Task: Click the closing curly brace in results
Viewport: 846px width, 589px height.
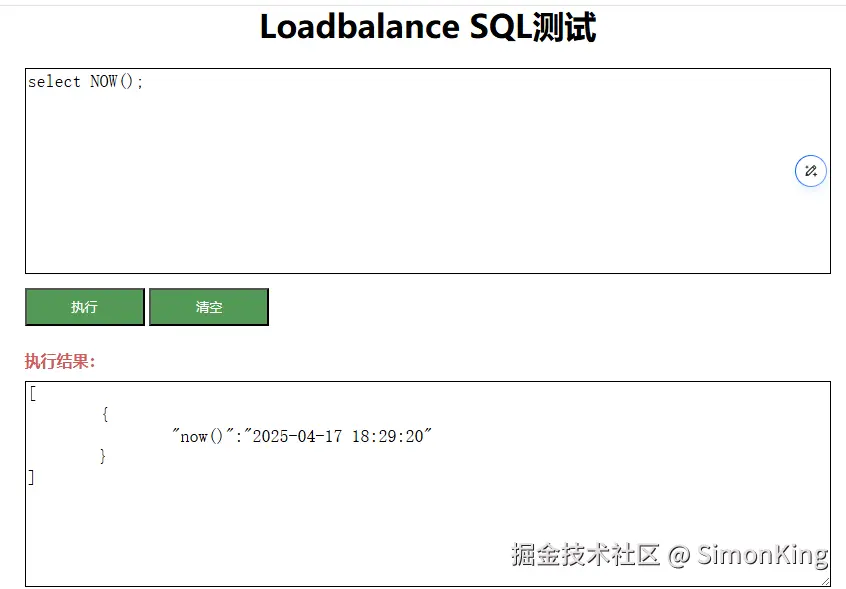Action: click(x=103, y=456)
